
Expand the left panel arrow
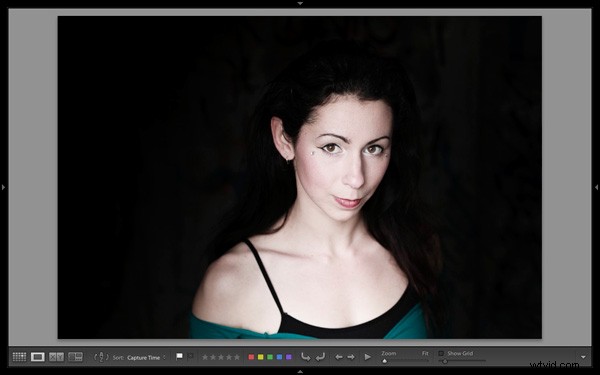[3, 187]
